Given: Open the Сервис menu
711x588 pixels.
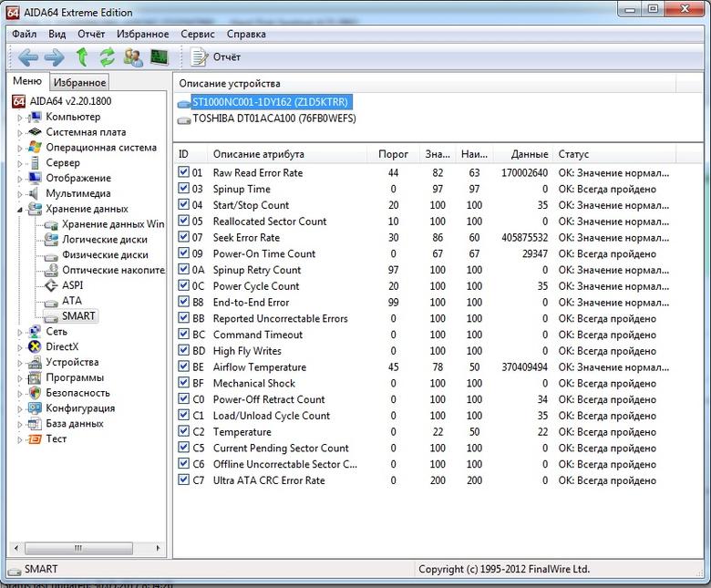Looking at the screenshot, I should [197, 34].
